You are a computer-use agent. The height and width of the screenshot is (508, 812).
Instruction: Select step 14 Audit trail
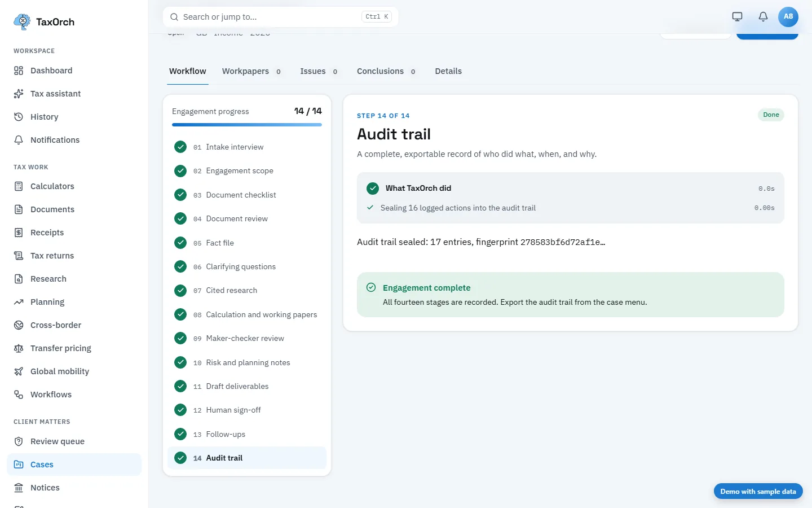point(247,458)
